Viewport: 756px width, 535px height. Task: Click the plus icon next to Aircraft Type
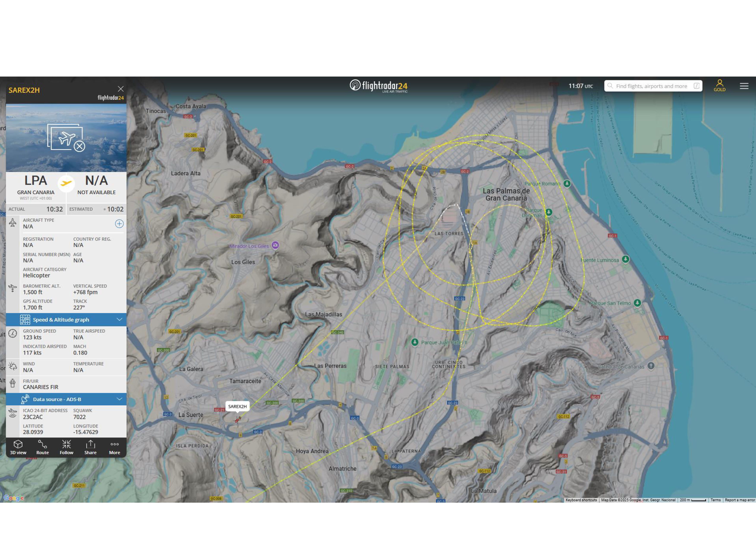119,224
